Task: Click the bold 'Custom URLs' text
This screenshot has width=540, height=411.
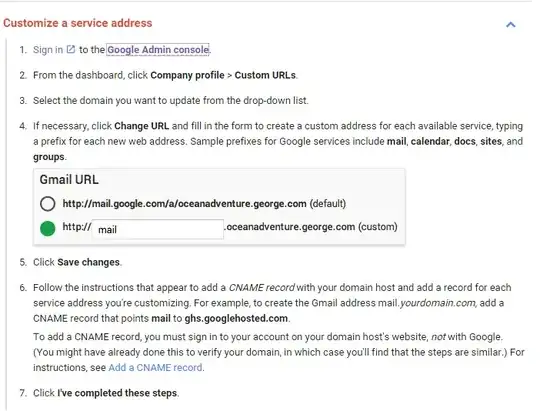Action: pos(265,75)
